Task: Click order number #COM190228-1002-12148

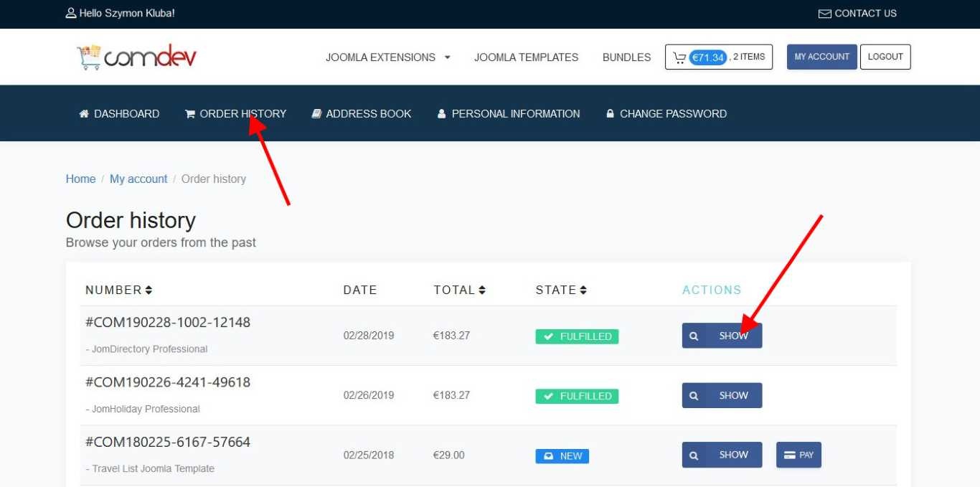Action: pyautogui.click(x=168, y=322)
